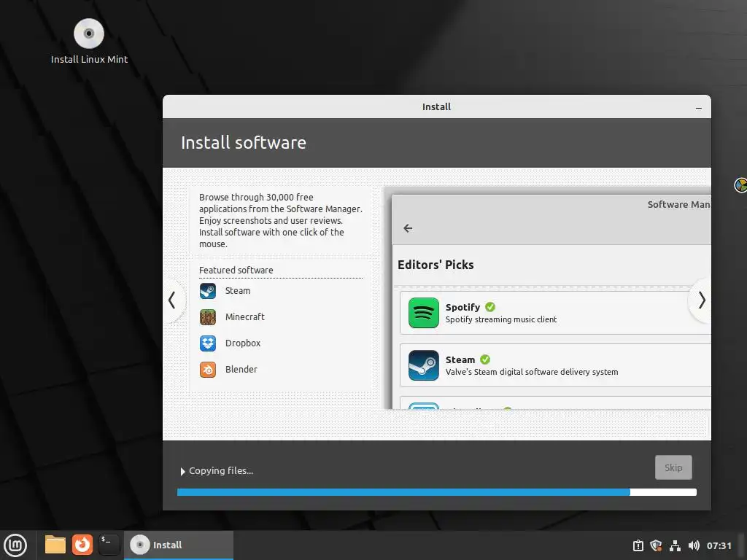Open the file manager from the taskbar
Image resolution: width=747 pixels, height=560 pixels.
click(55, 545)
